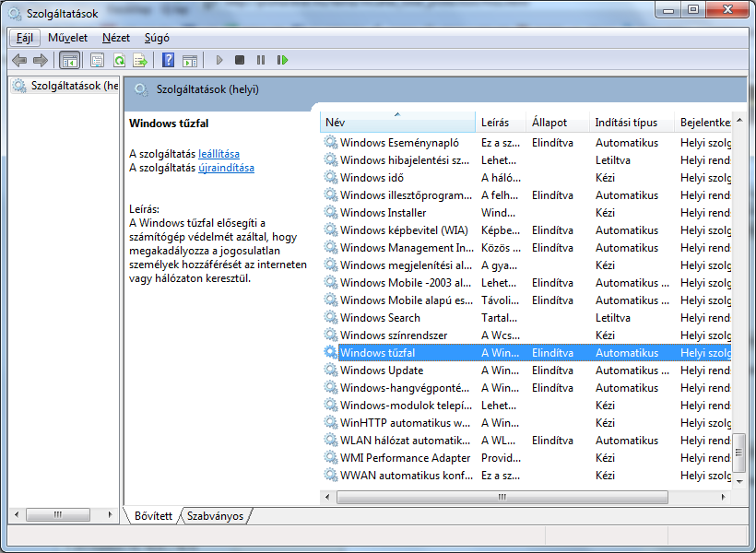Select the WinHTTP automatikus w... row
756x553 pixels.
pos(526,422)
